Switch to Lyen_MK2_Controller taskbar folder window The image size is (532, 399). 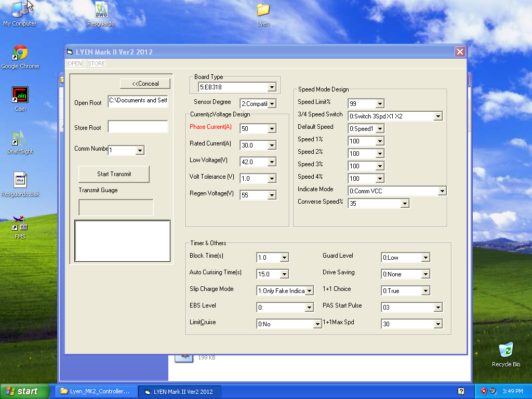96,391
